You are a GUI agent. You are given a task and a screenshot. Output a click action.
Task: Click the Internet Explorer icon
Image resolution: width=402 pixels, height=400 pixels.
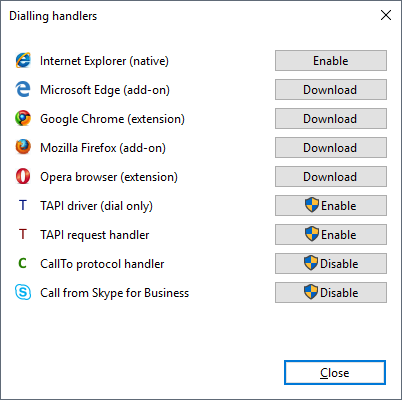[23, 60]
